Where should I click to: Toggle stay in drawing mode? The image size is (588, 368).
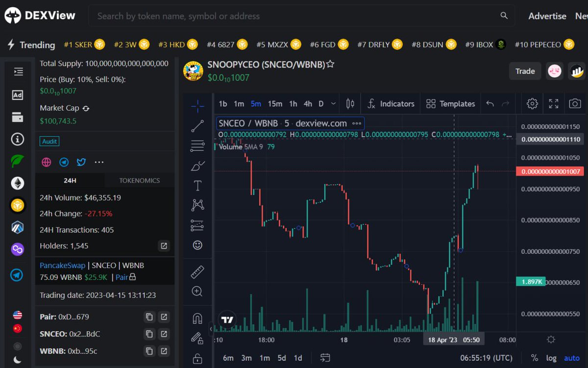[197, 338]
